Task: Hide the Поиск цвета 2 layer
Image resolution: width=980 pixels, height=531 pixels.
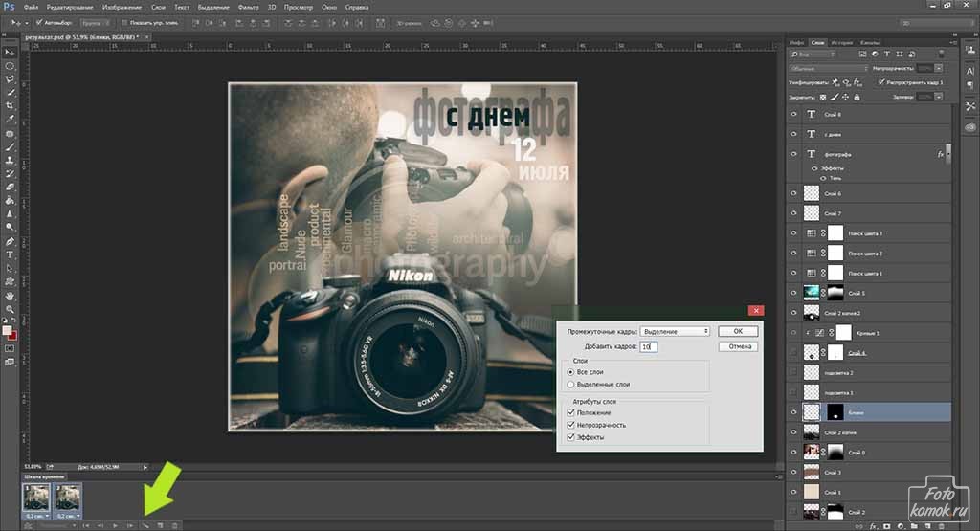Action: click(x=793, y=253)
